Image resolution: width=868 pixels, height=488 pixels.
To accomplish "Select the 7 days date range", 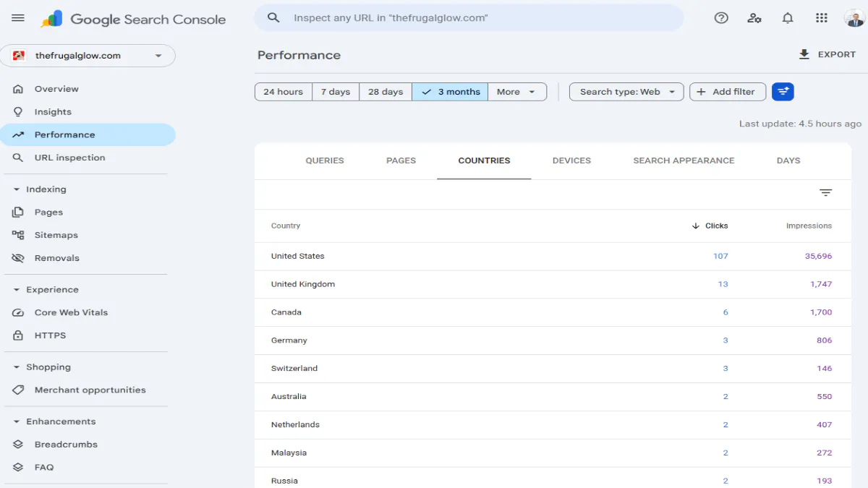I will pos(336,92).
